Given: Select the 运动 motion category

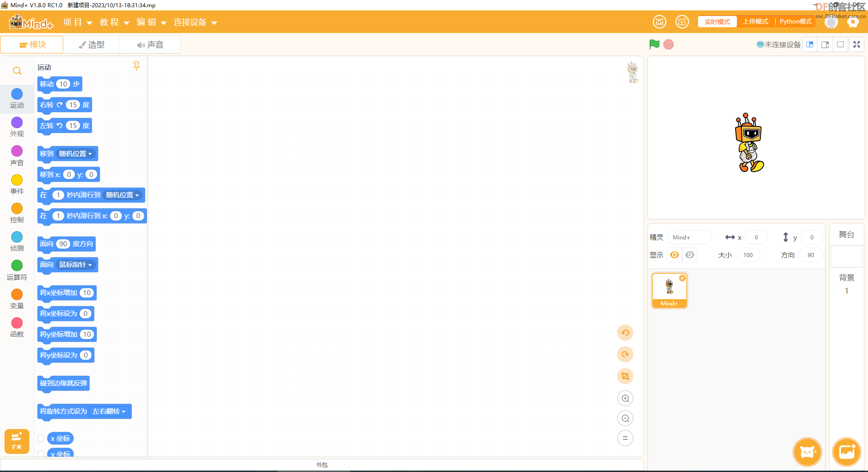Looking at the screenshot, I should [17, 99].
